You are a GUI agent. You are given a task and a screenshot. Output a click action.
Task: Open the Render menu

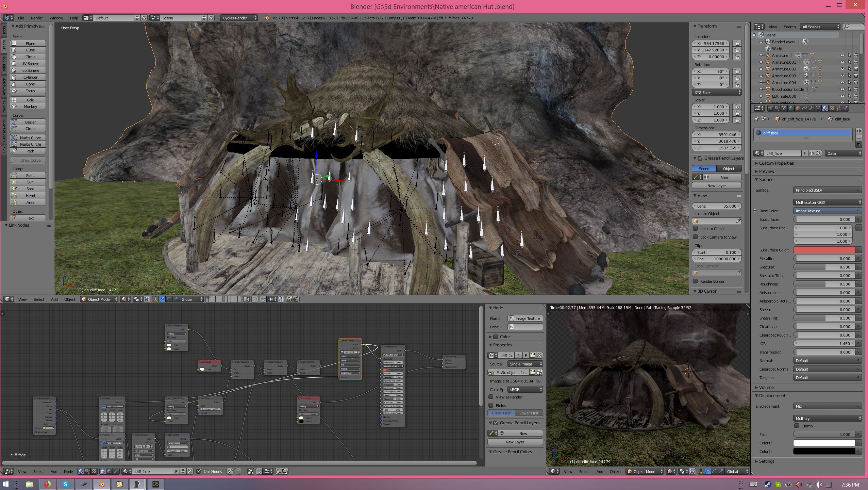click(x=37, y=18)
